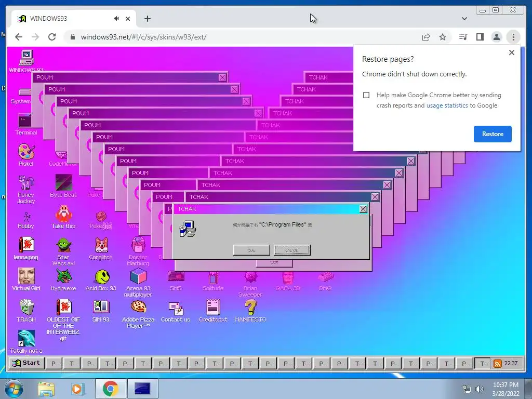532x399 pixels.
Task: Open Solitude desktop icon
Action: pyautogui.click(x=212, y=281)
